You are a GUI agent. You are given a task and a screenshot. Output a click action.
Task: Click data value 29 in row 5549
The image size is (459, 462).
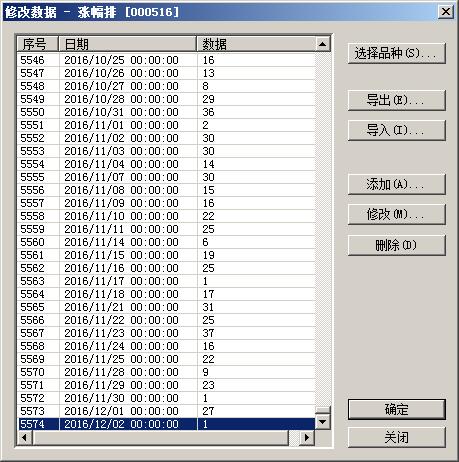[x=208, y=99]
